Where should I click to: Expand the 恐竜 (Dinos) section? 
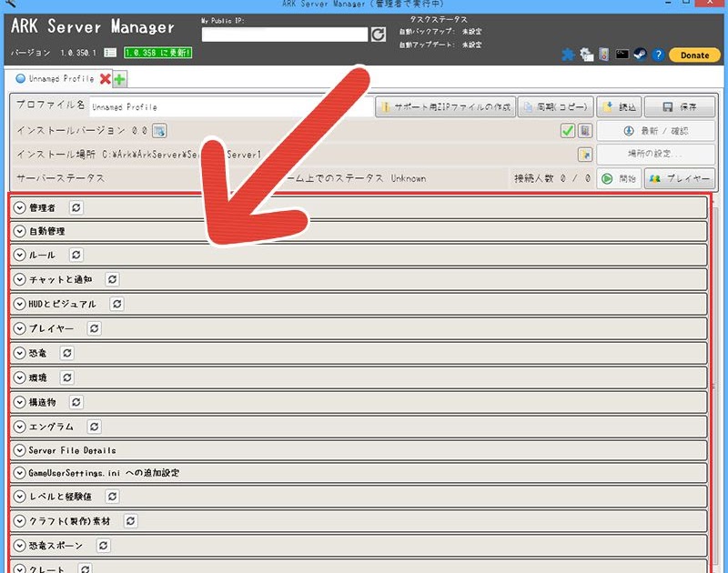click(x=19, y=353)
